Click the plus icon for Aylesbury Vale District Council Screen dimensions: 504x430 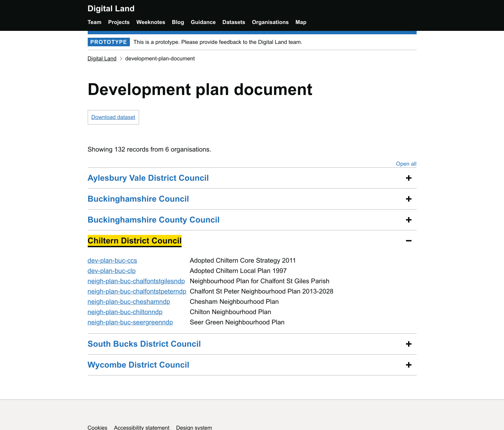pos(408,178)
